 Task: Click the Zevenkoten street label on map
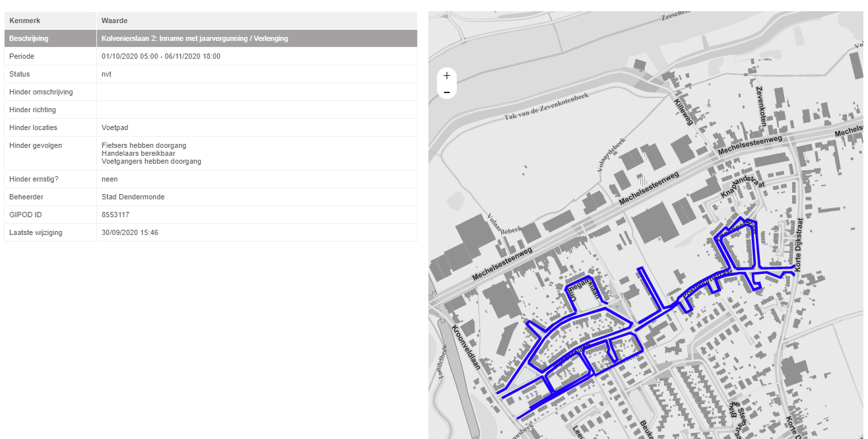761,106
